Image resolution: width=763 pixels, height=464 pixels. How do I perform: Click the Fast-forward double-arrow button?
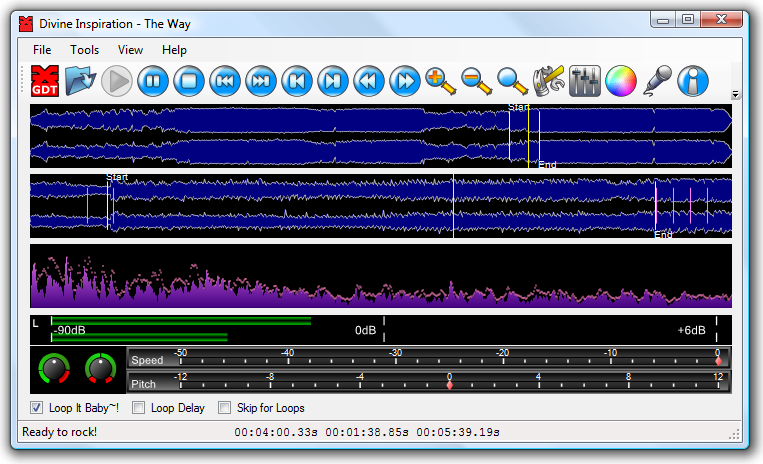(405, 81)
